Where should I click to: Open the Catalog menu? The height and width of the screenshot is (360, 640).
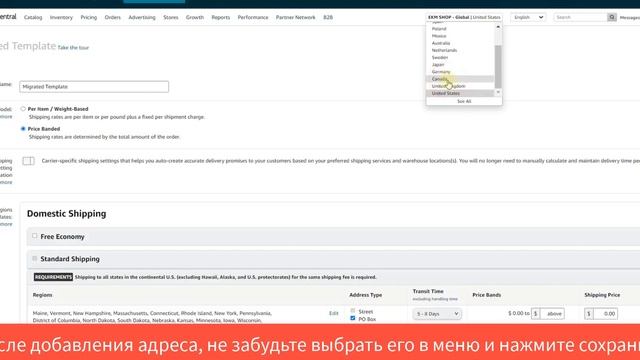pos(33,17)
